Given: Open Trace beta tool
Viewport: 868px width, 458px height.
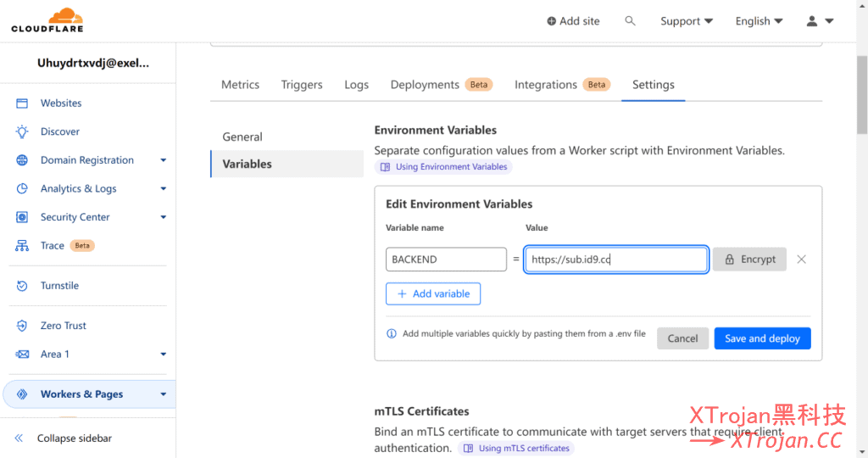Looking at the screenshot, I should [x=53, y=246].
